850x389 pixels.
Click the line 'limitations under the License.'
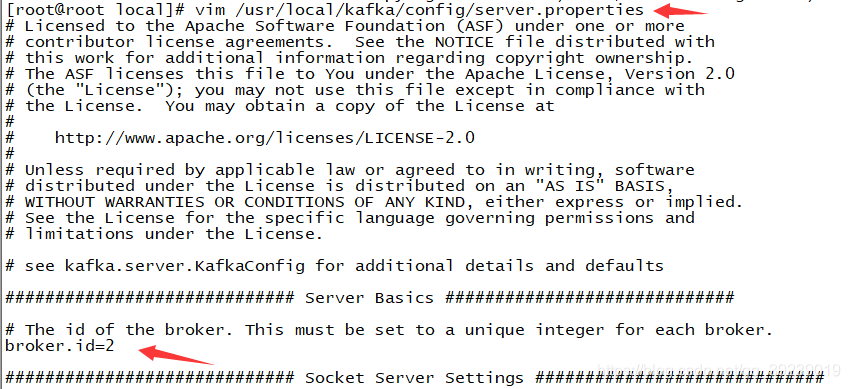[x=164, y=234]
